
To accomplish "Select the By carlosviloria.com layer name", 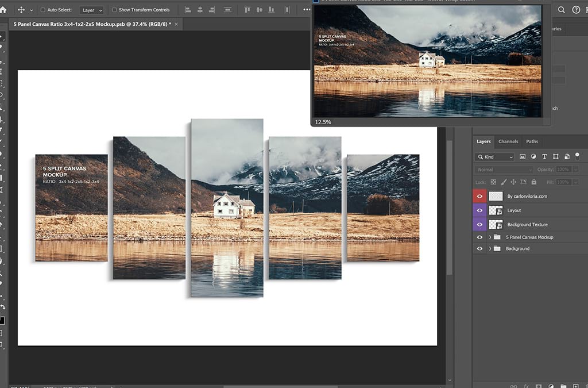I will click(527, 196).
